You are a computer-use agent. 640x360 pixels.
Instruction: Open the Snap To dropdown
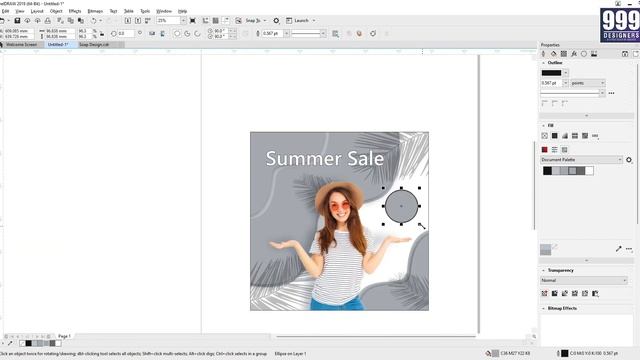point(264,20)
